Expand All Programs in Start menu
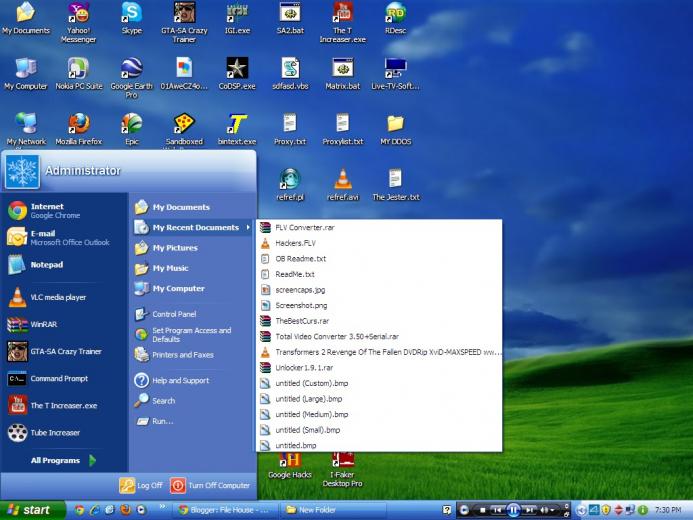The image size is (693, 520). click(64, 460)
